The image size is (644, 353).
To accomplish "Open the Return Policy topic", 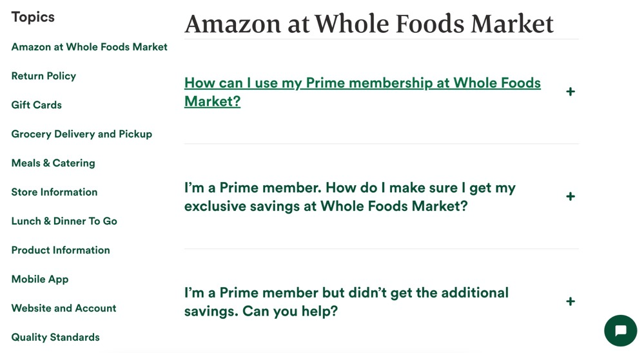I will point(44,76).
